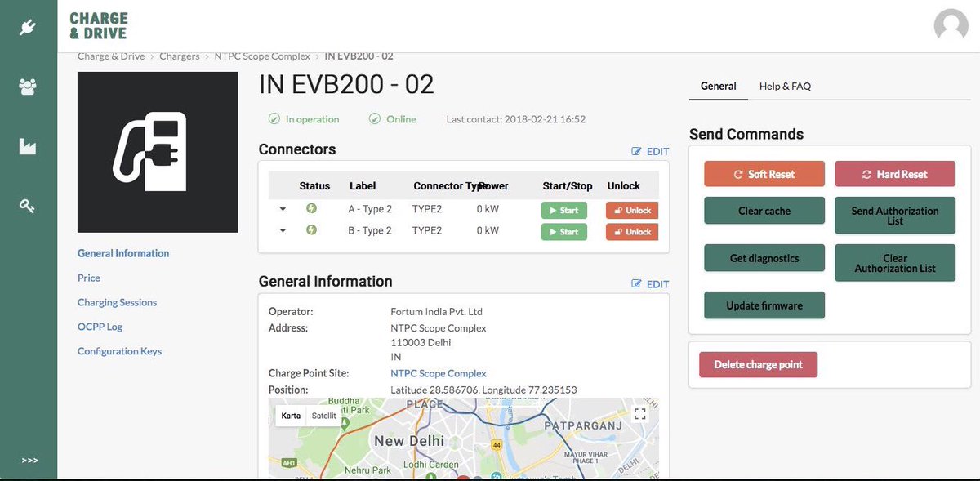Expand the sidebar with >>> arrows

29,461
